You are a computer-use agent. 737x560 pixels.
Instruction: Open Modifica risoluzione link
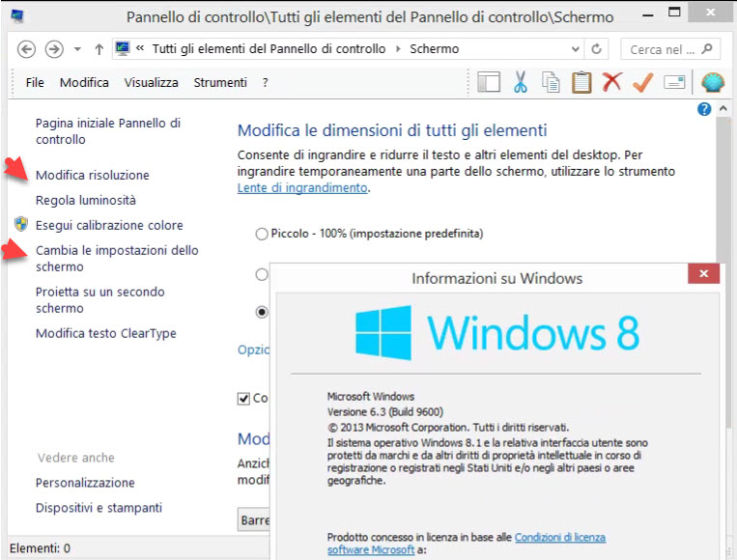[92, 175]
